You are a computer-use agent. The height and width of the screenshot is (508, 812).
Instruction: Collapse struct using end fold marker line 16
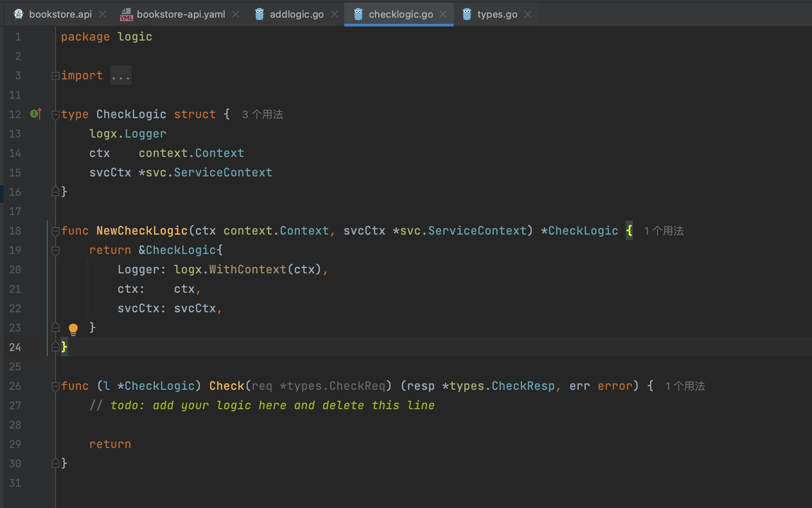55,192
